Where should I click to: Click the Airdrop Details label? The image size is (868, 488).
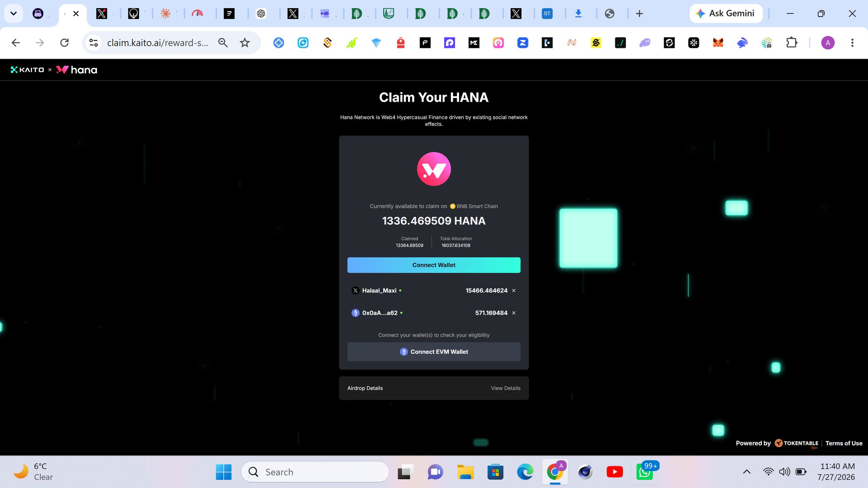pyautogui.click(x=365, y=388)
